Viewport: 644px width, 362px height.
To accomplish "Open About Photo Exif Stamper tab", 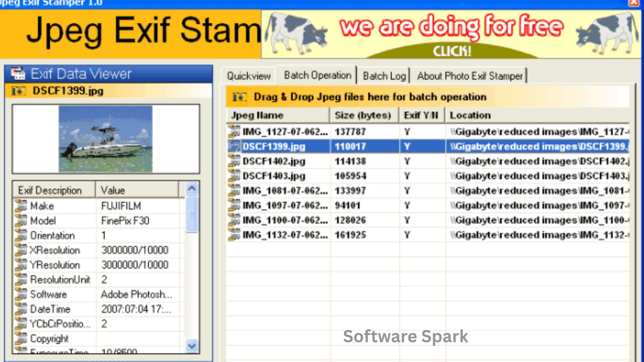I will (470, 76).
